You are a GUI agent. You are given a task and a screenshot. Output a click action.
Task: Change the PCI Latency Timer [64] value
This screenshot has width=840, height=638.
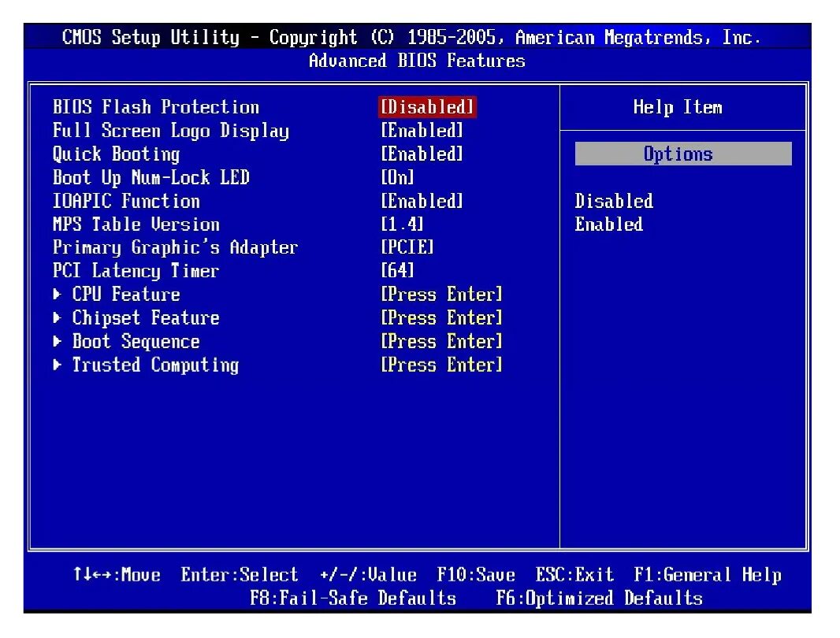click(397, 271)
